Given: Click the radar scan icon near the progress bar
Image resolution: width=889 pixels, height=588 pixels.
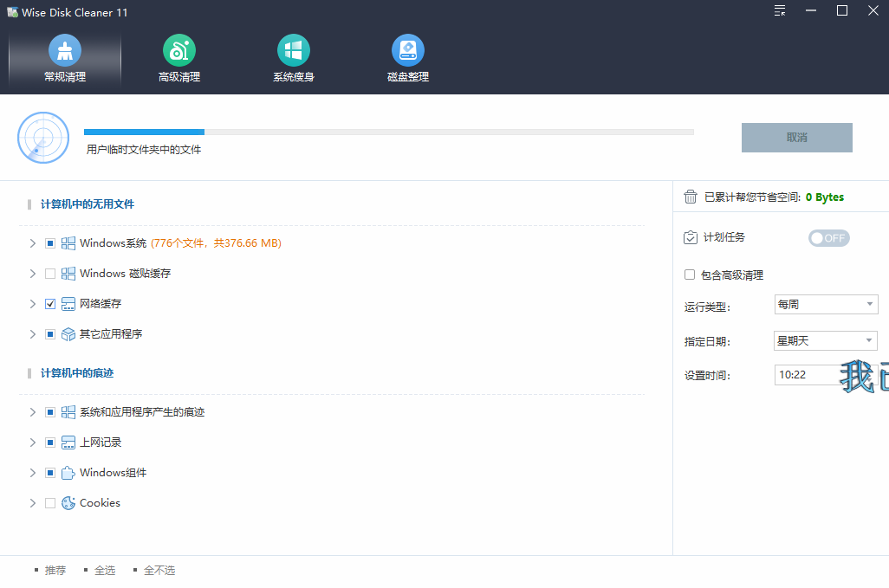Looking at the screenshot, I should [42, 137].
